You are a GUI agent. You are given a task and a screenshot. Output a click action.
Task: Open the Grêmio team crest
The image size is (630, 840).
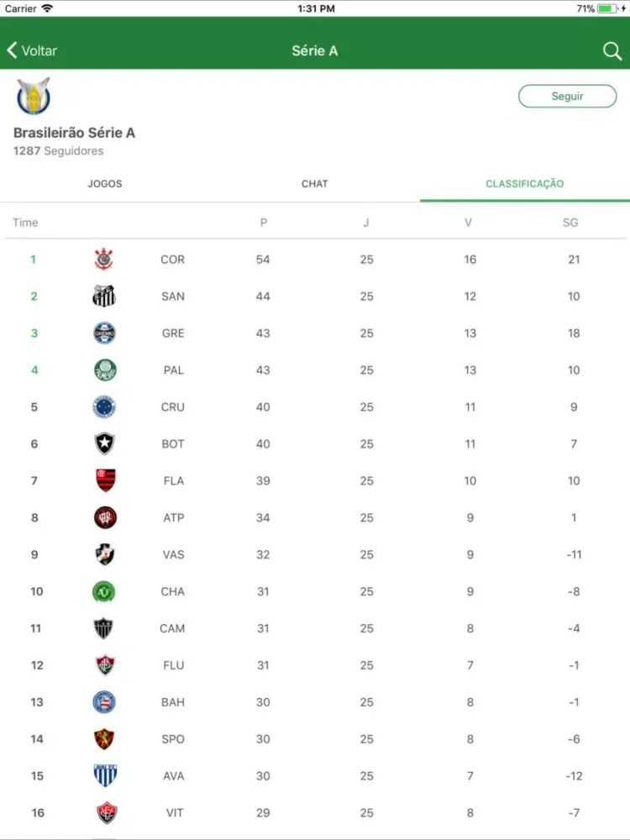(104, 333)
